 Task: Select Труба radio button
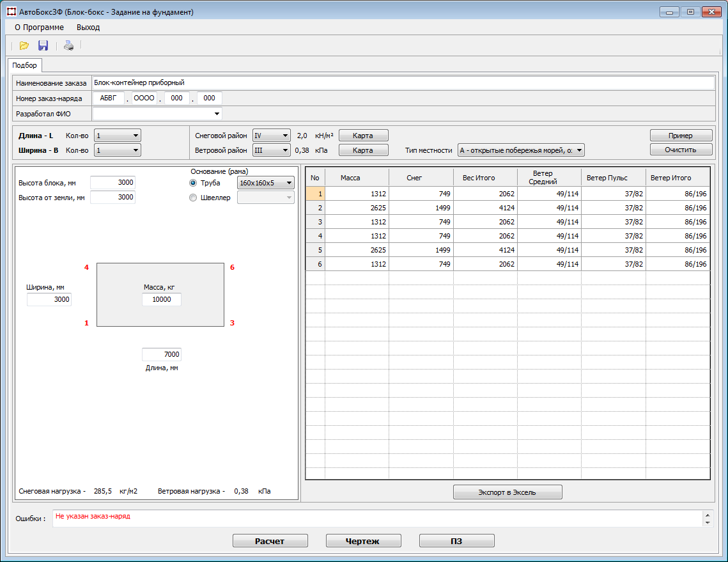[193, 183]
